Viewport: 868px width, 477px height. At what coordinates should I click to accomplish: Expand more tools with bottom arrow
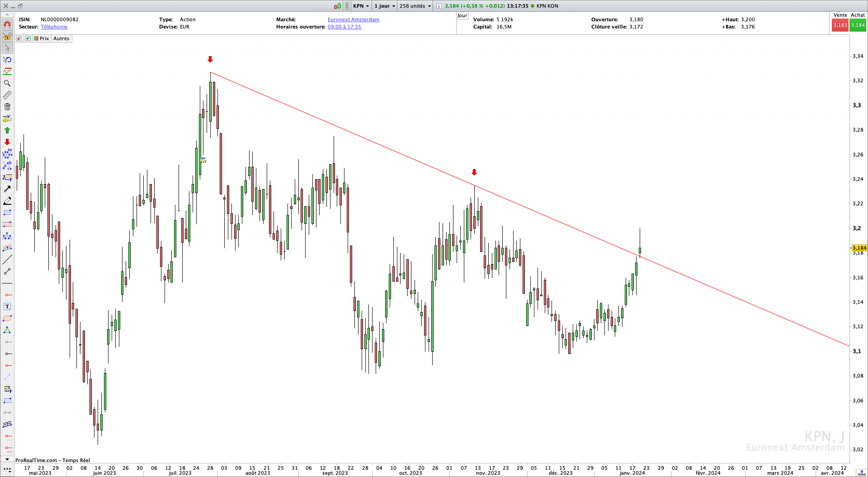pyautogui.click(x=7, y=459)
